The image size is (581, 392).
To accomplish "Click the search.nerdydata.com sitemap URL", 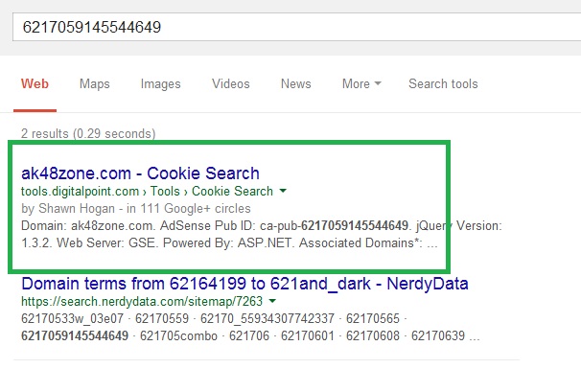I will [x=142, y=301].
